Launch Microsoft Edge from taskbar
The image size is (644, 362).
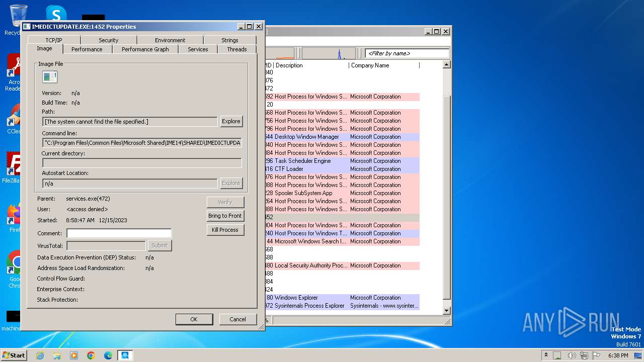click(108, 355)
